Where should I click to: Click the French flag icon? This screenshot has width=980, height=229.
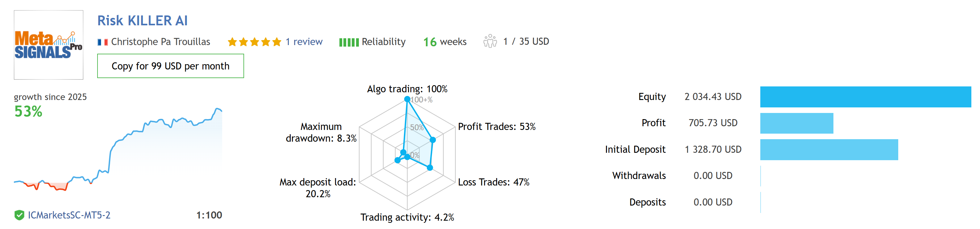(102, 42)
